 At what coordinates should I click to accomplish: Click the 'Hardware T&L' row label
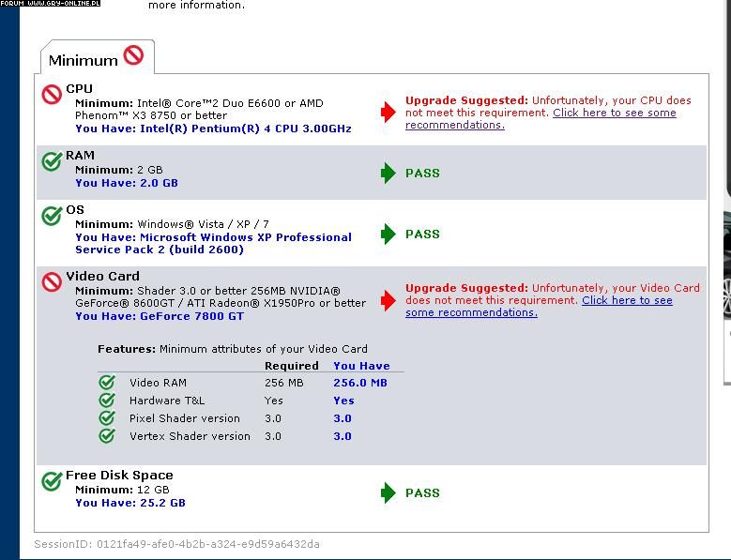pos(167,401)
